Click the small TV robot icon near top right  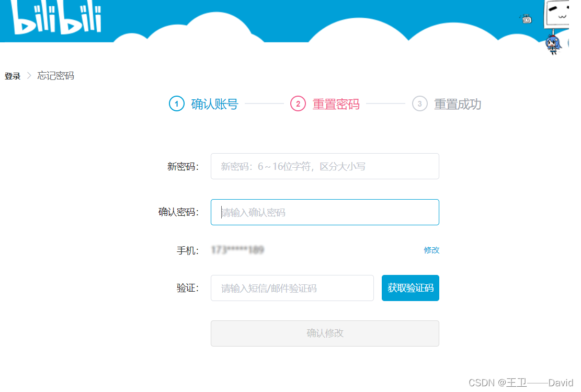click(x=525, y=18)
